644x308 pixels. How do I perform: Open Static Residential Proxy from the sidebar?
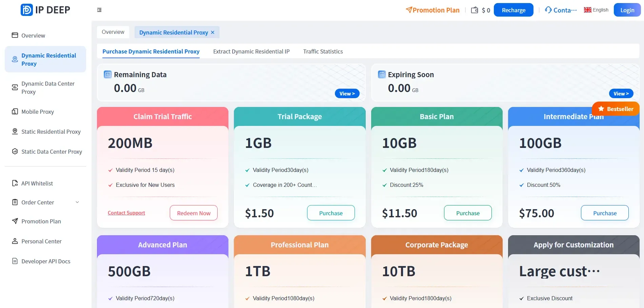tap(51, 132)
